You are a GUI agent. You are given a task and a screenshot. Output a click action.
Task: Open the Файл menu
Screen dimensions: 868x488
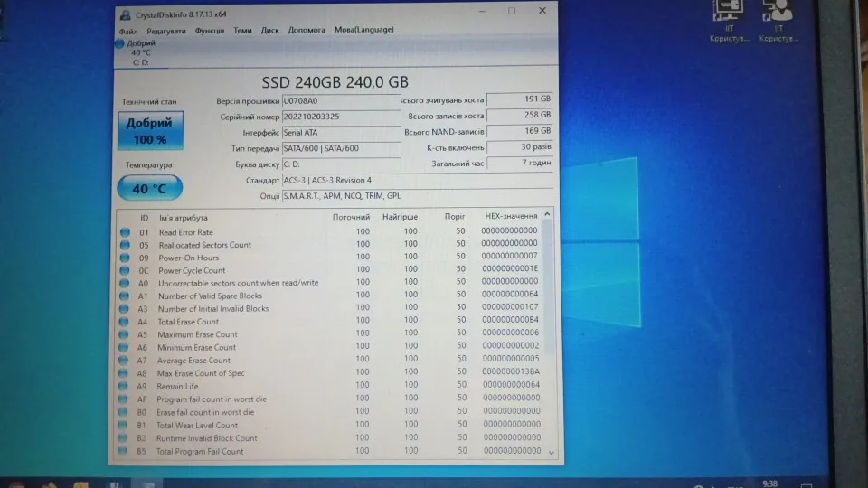[128, 32]
